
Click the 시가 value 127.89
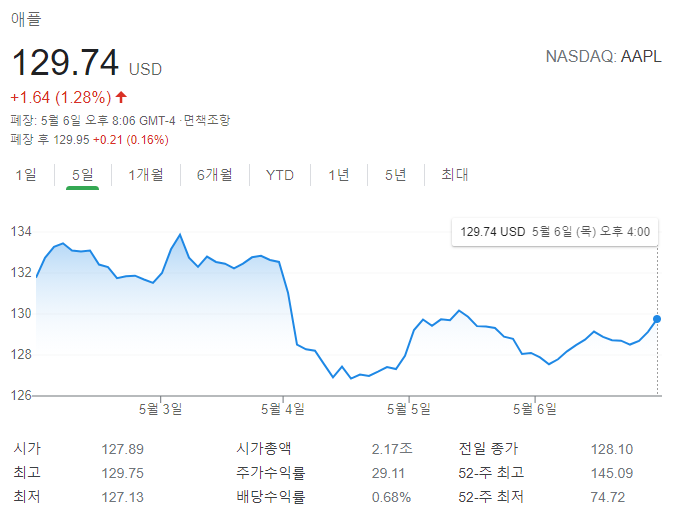[x=123, y=449]
